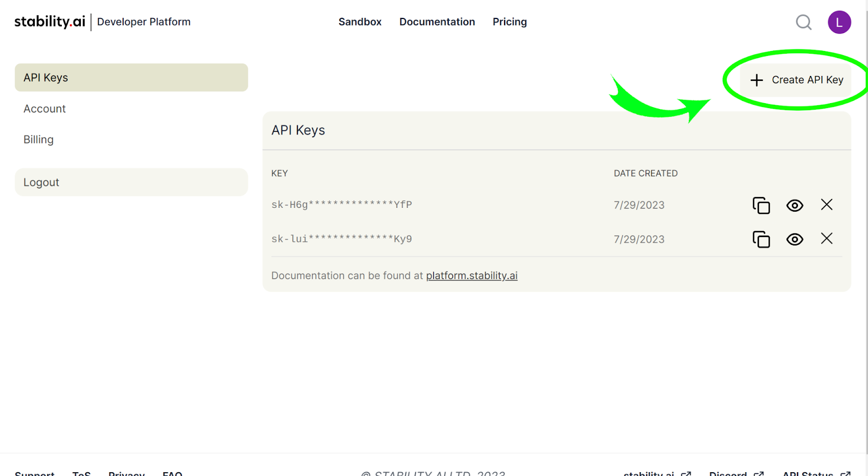Screen dimensions: 868x476
Task: Open the purple L user avatar
Action: [839, 22]
